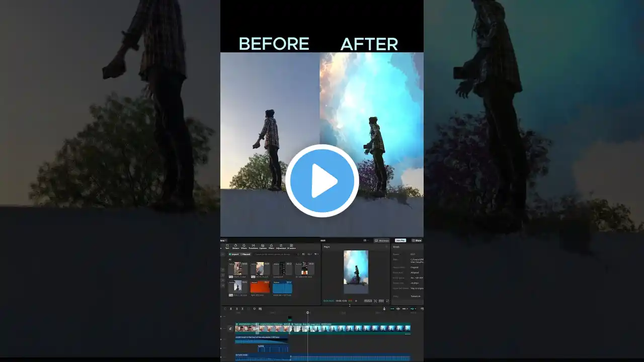Click the microphone record voiceover icon

[384, 309]
